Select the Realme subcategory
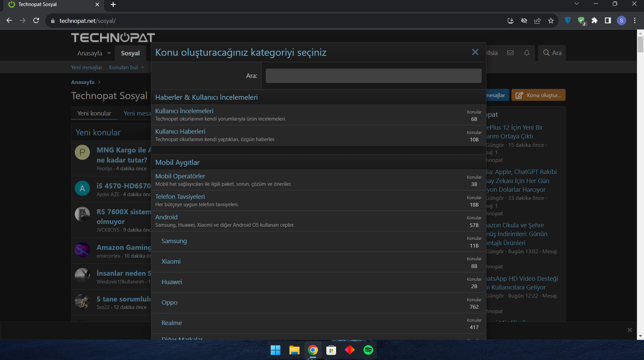This screenshot has height=360, width=644. 172,323
